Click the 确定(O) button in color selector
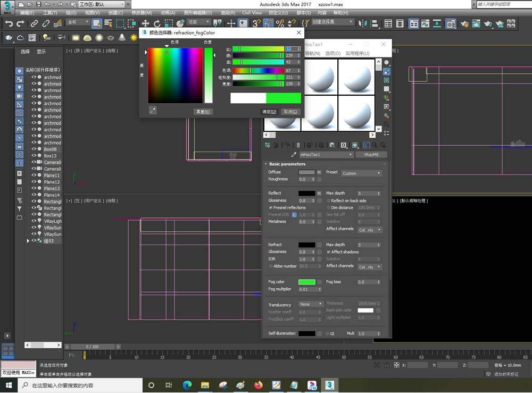The width and height of the screenshot is (532, 393). 269,112
